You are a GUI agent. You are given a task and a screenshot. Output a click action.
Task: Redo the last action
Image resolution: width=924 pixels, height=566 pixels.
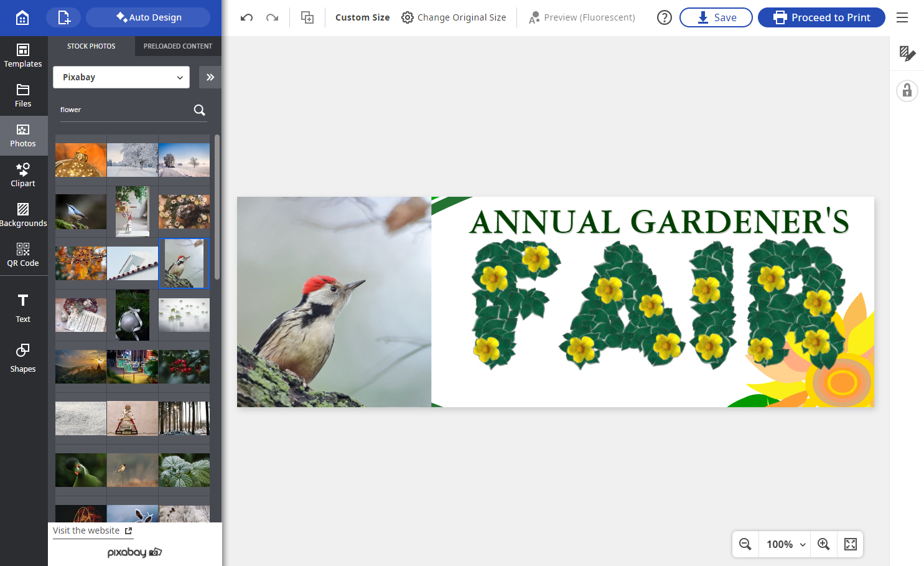(272, 17)
